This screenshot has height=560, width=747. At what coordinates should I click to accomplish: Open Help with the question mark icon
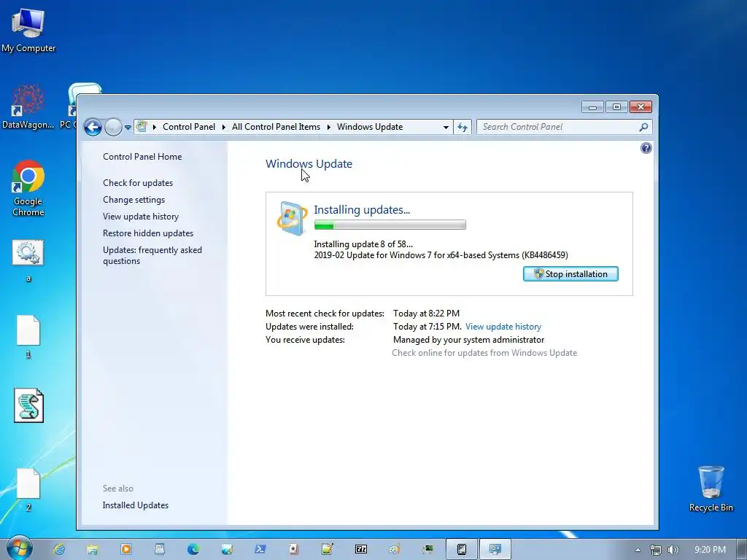coord(646,148)
